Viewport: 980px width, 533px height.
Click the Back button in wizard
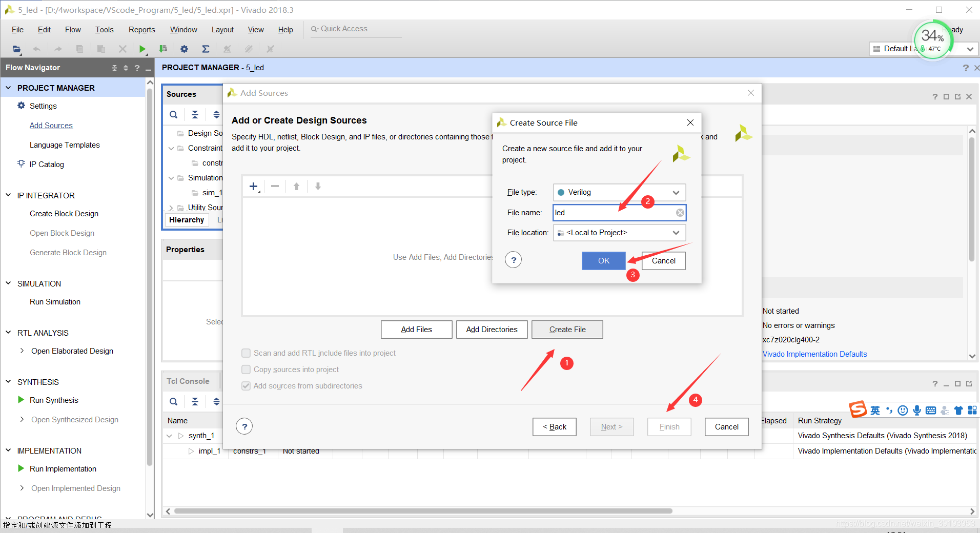point(555,427)
